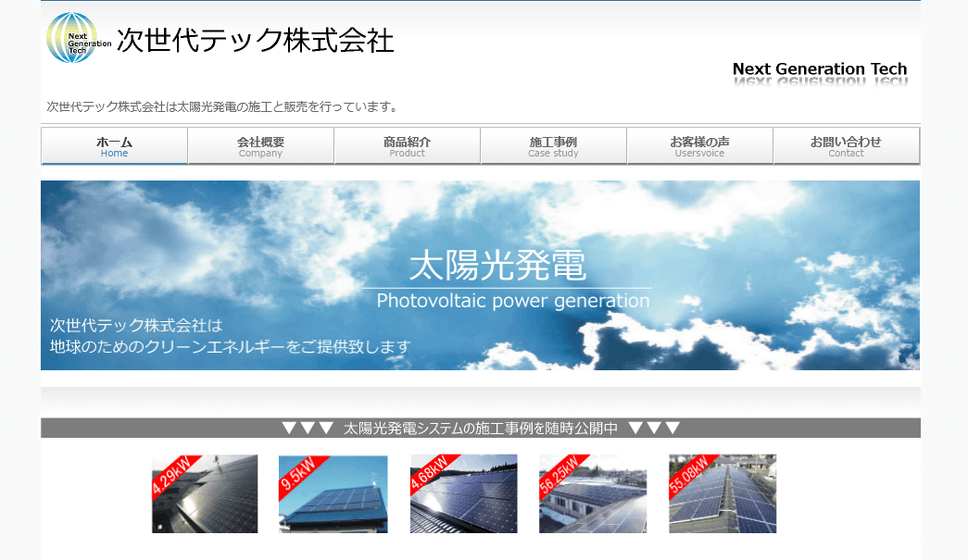Open the ホーム Home tab
The height and width of the screenshot is (560, 968).
pos(114,145)
